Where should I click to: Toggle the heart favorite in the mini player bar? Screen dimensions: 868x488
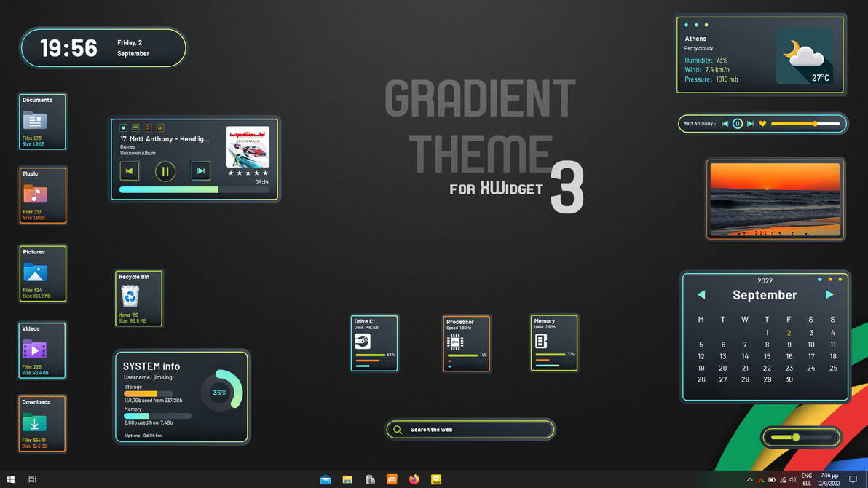point(763,123)
